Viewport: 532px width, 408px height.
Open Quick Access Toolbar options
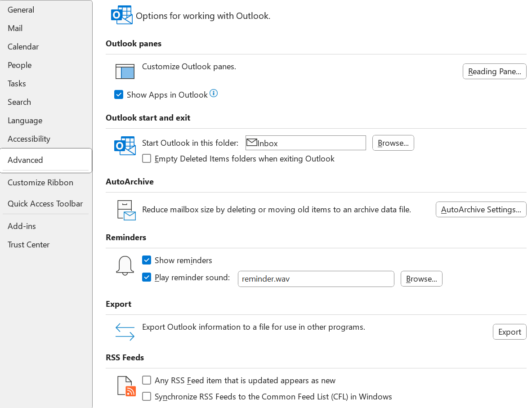click(46, 204)
